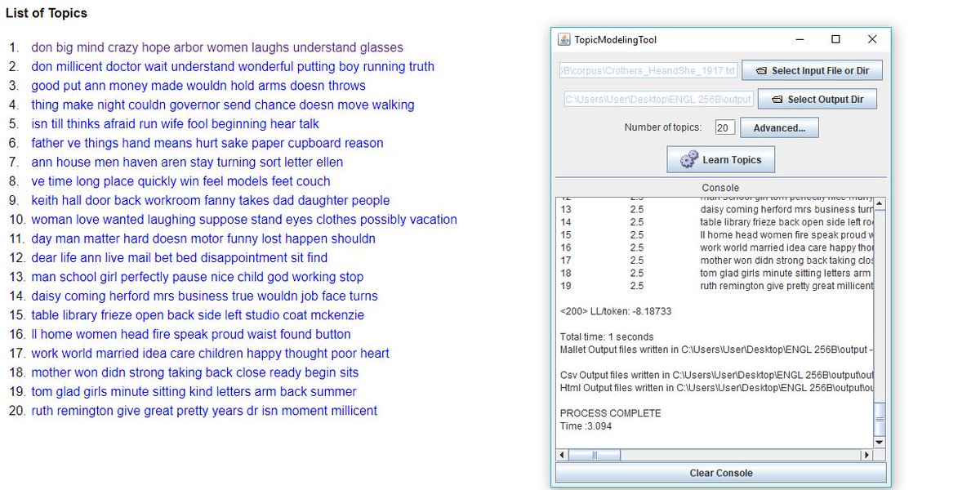
Task: Clear the console output
Action: coord(721,473)
